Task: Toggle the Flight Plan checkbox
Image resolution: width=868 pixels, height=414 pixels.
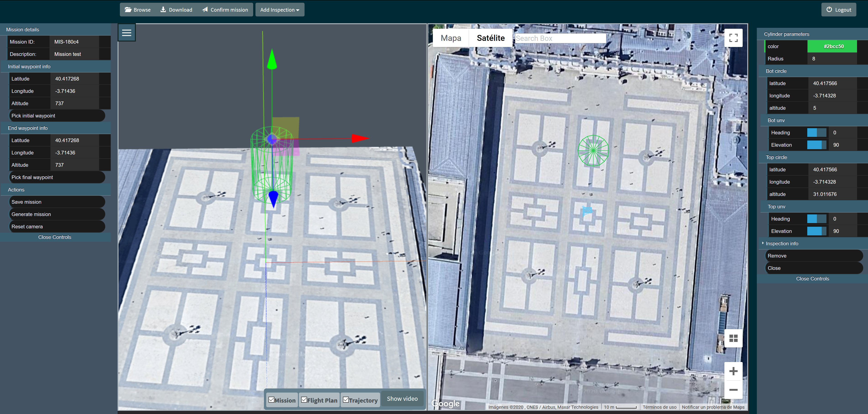Action: coord(304,400)
